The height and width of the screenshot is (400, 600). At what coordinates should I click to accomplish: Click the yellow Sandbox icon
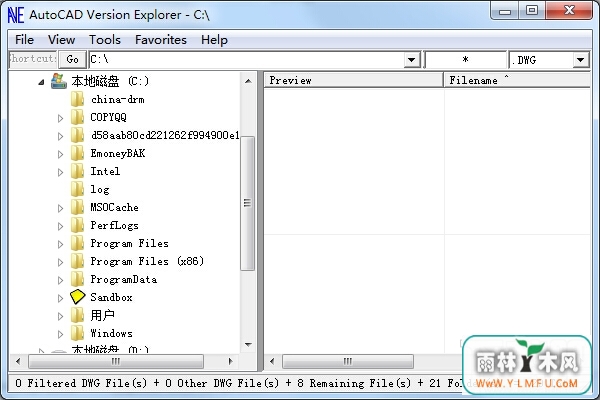click(x=77, y=297)
